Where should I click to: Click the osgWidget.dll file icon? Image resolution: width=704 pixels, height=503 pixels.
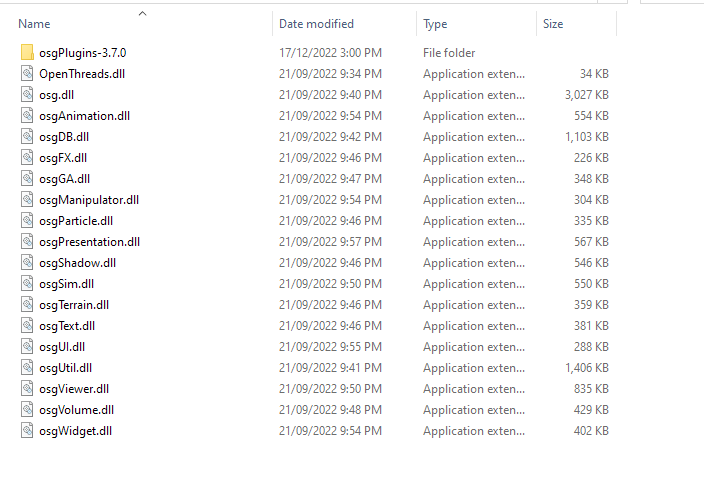click(27, 431)
